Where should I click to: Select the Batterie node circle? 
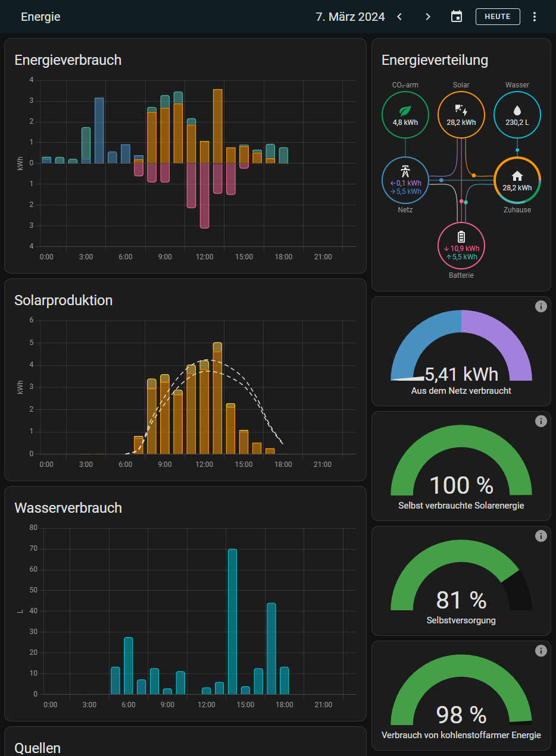[x=461, y=246]
